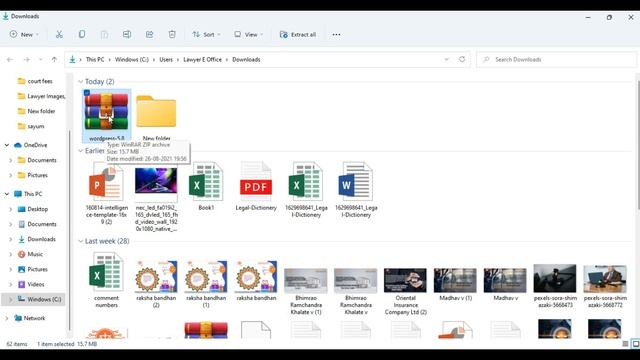
Task: Go back with the left arrow
Action: pyautogui.click(x=10, y=60)
